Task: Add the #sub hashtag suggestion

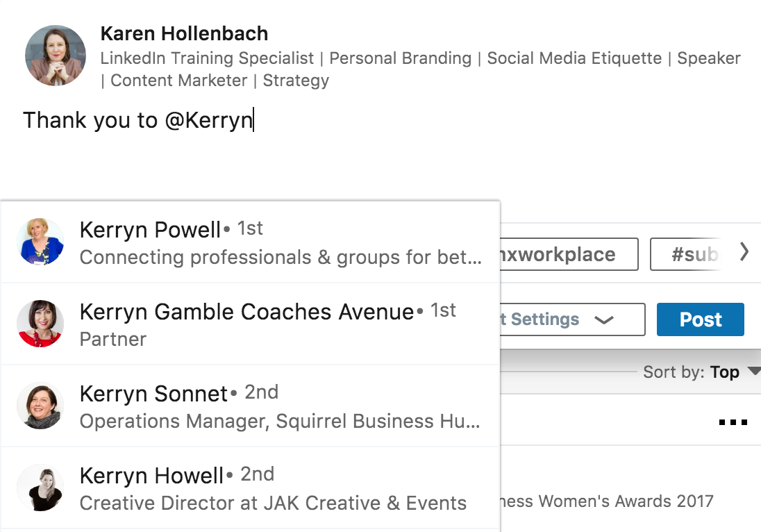Action: click(686, 254)
